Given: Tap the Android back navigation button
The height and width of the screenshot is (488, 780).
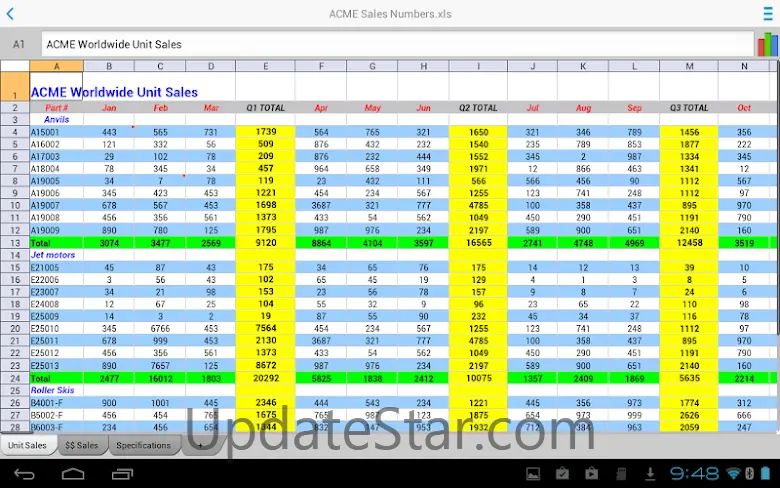Looking at the screenshot, I should [24, 474].
